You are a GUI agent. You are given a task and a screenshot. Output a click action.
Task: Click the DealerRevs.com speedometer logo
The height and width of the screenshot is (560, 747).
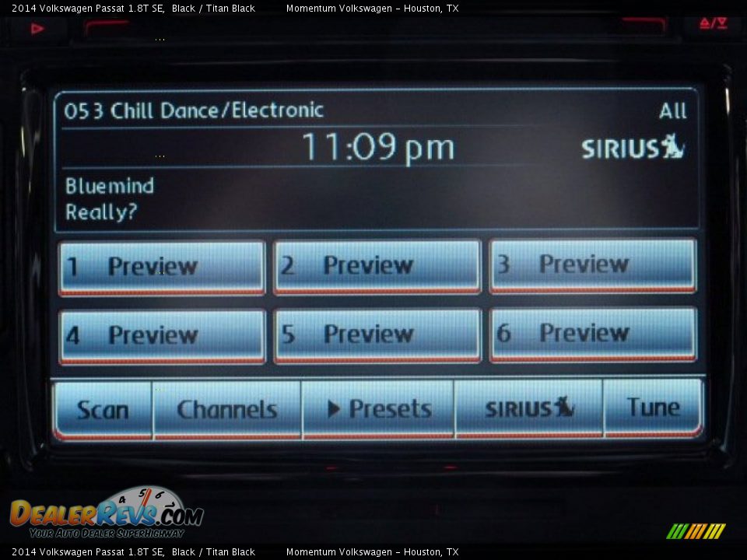[106, 513]
